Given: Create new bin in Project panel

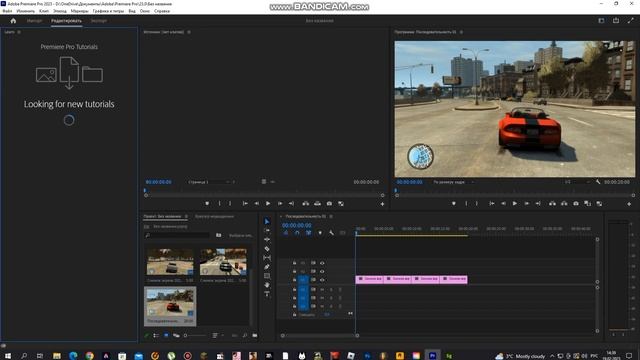Looking at the screenshot, I should (x=255, y=336).
